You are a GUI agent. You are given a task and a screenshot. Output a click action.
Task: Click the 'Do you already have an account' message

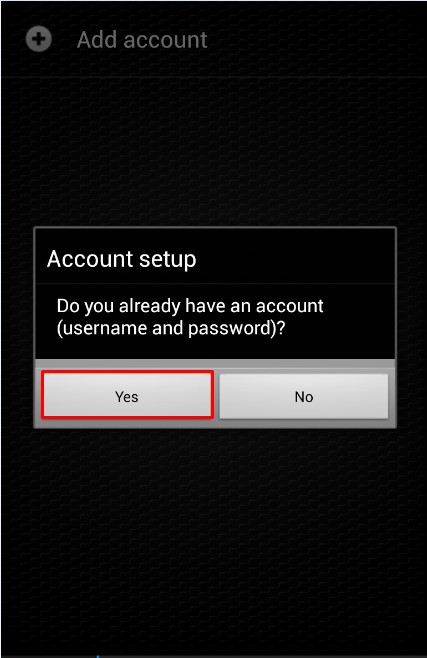point(190,306)
